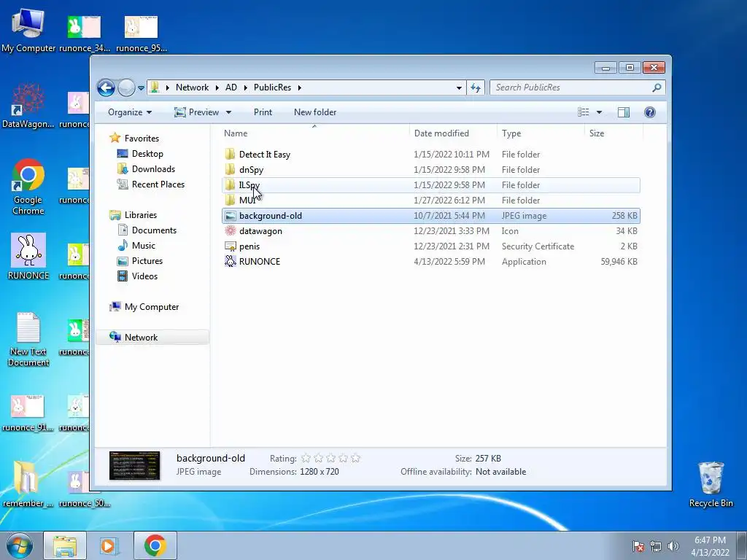Viewport: 747px width, 560px height.
Task: Select the runonce_95 desktop image
Action: coord(141,34)
